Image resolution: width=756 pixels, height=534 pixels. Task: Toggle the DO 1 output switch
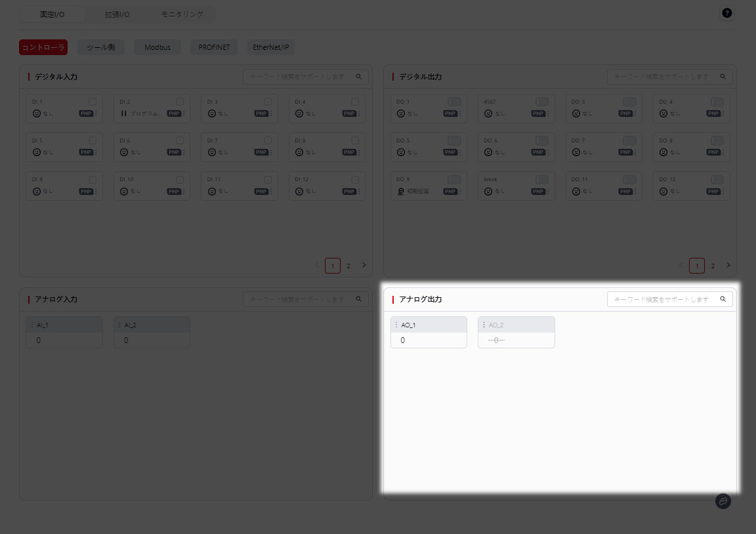pos(454,102)
